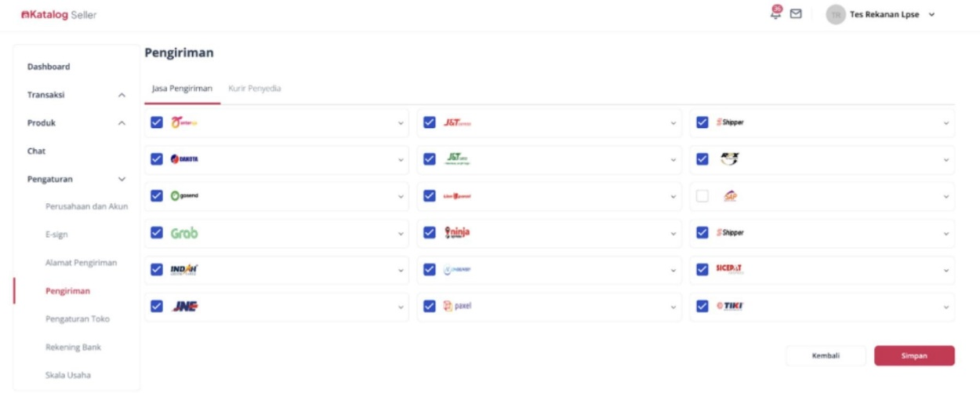Open Alamat Pengiriman in the sidebar
Viewport: 980px width, 393px height.
(81, 263)
